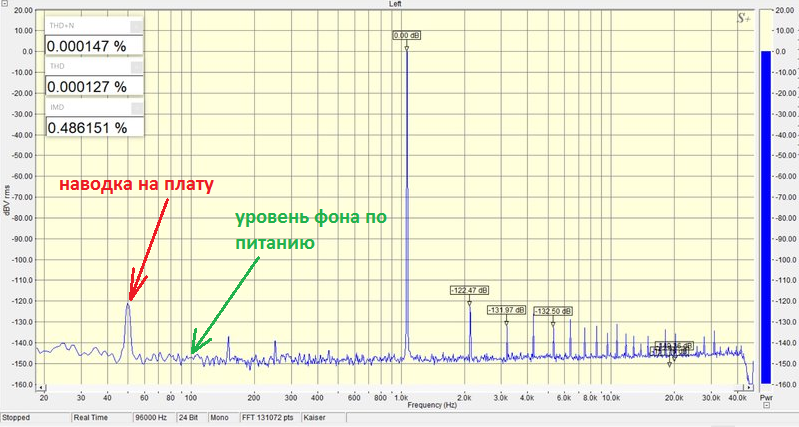
Task: Click the S+ logo in the plot corner
Action: (743, 19)
